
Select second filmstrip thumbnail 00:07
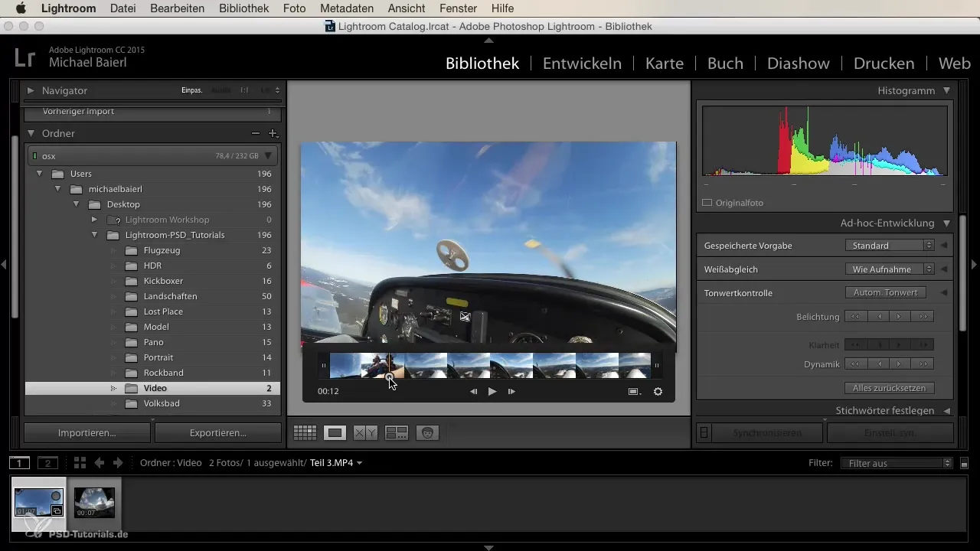click(94, 503)
